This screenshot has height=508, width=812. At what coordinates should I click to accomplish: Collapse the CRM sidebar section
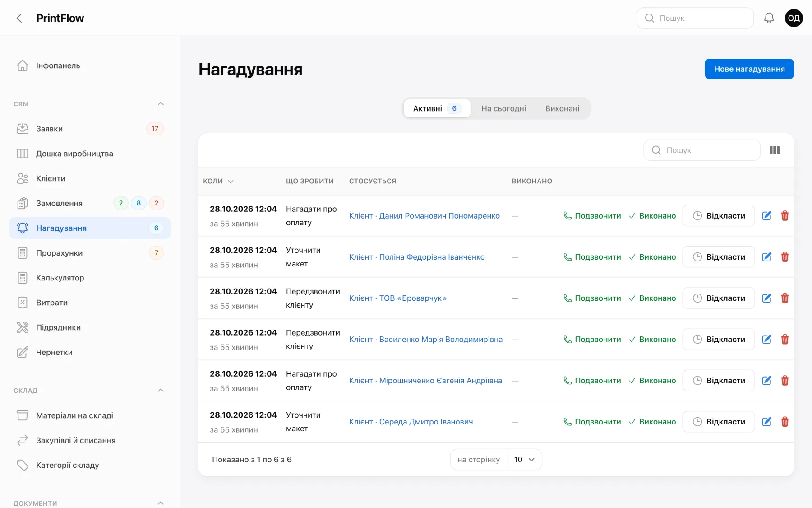click(161, 104)
